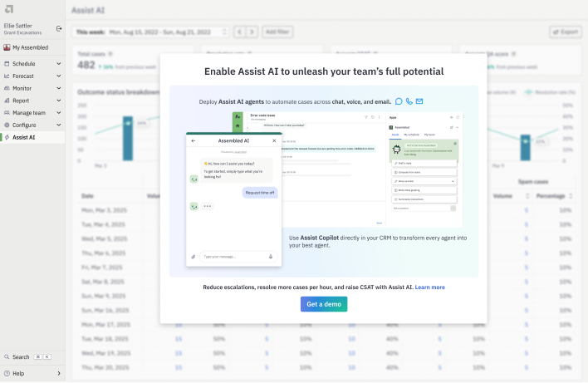The height and width of the screenshot is (383, 588).
Task: Click the phone voice channel icon
Action: [x=409, y=101]
